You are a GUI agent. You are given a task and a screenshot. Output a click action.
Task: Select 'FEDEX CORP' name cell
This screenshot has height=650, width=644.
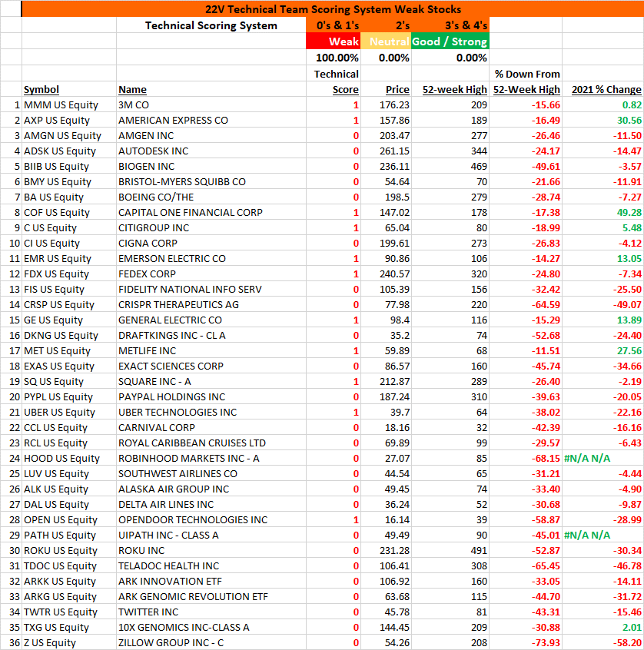click(x=211, y=274)
